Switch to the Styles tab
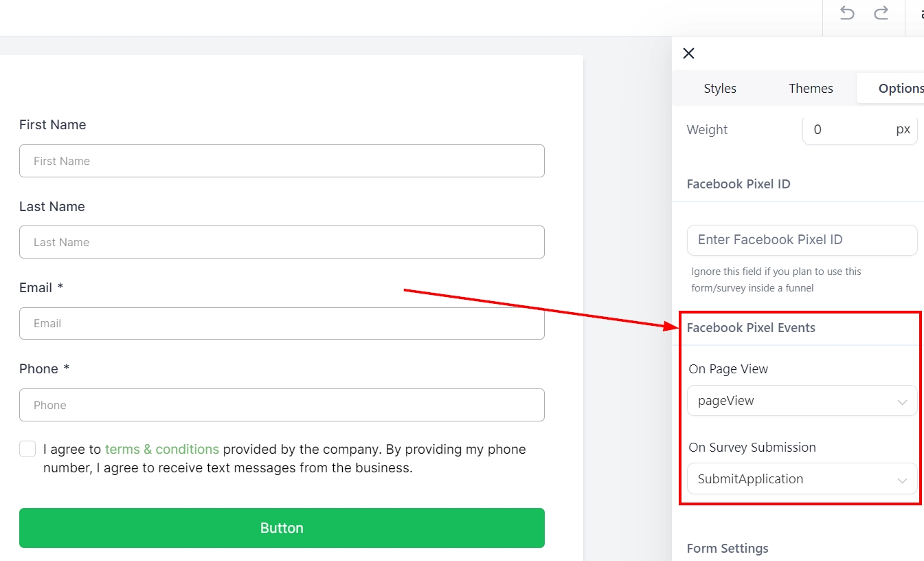Image resolution: width=924 pixels, height=561 pixels. pyautogui.click(x=720, y=89)
